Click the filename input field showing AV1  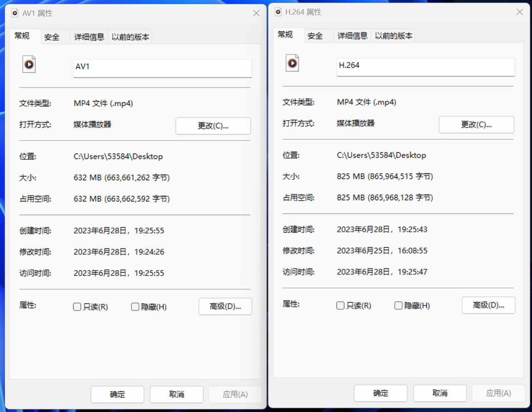click(162, 68)
